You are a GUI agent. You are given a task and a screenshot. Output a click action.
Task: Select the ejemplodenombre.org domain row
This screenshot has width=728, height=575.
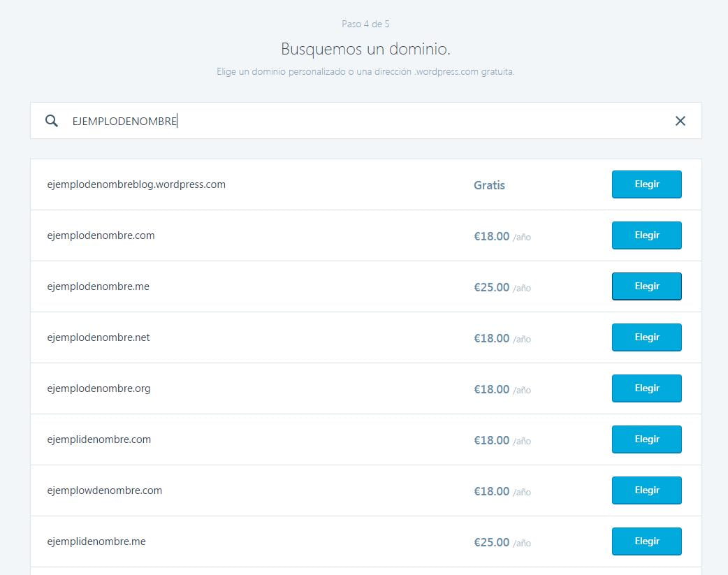point(279,388)
